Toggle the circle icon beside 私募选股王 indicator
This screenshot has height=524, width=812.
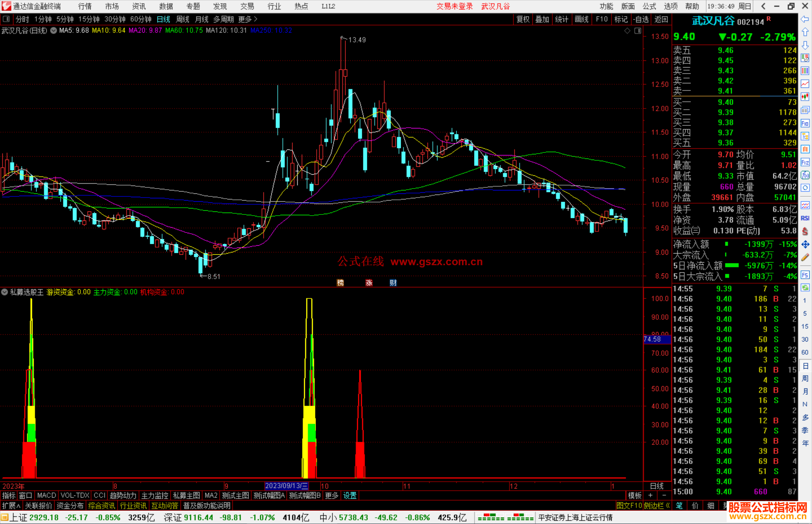coord(5,292)
